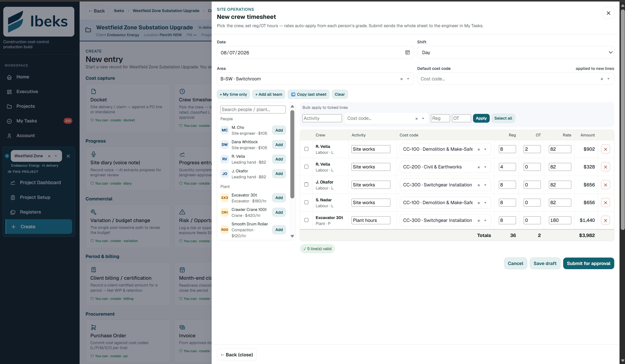Expand cost code dropdown for J. Okafor line
Image resolution: width=625 pixels, height=364 pixels.
485,185
